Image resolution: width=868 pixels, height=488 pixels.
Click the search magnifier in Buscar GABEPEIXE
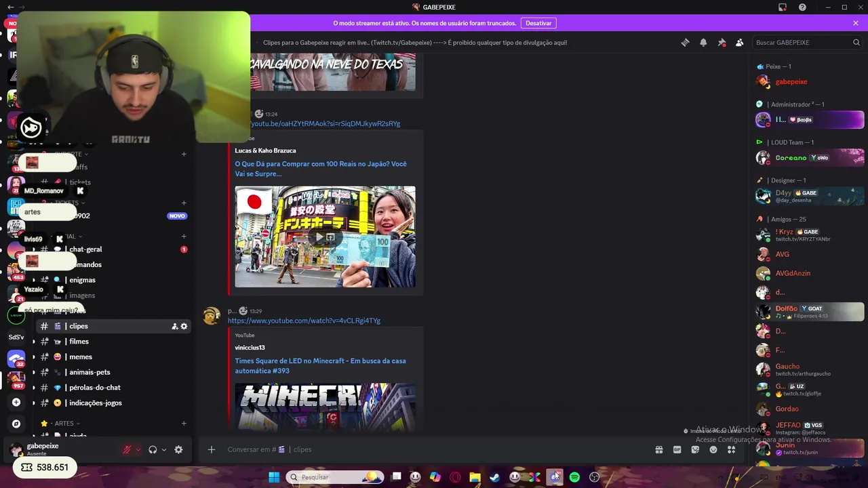[x=856, y=42]
